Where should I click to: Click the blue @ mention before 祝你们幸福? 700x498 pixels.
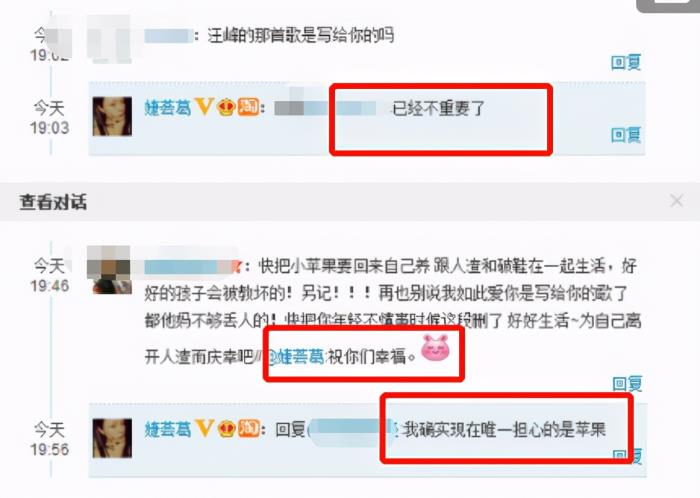[295, 357]
